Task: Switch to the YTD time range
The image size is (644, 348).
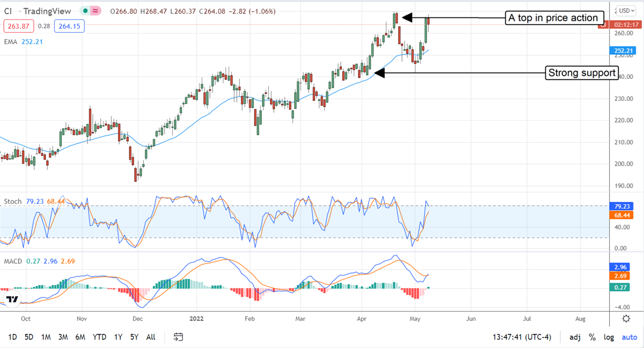Action: point(99,337)
